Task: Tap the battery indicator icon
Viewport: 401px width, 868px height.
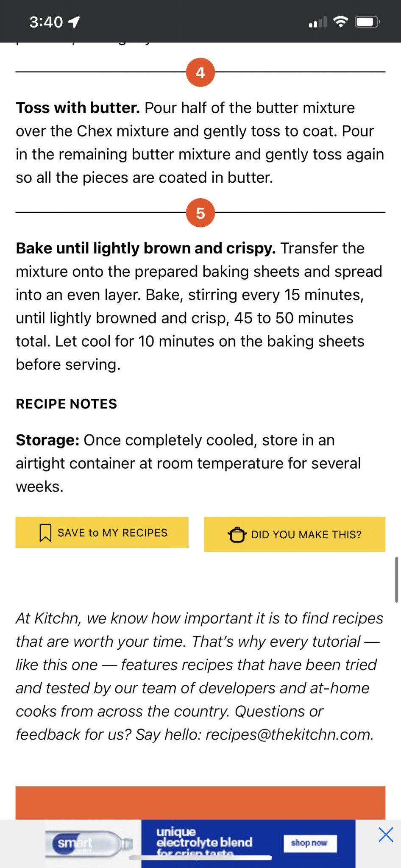Action: click(x=367, y=22)
